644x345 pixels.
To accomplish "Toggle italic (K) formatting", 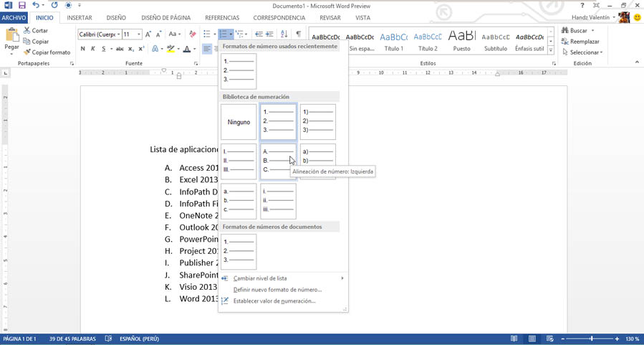I will click(x=93, y=49).
